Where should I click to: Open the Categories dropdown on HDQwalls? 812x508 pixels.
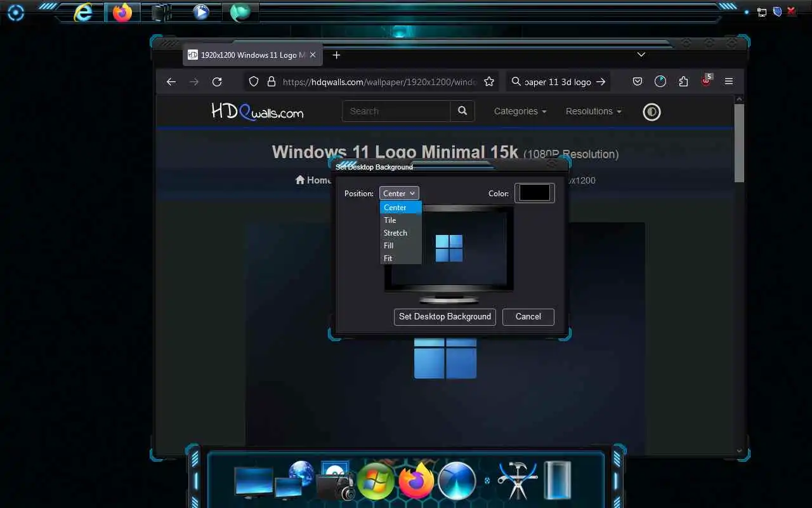click(x=520, y=111)
